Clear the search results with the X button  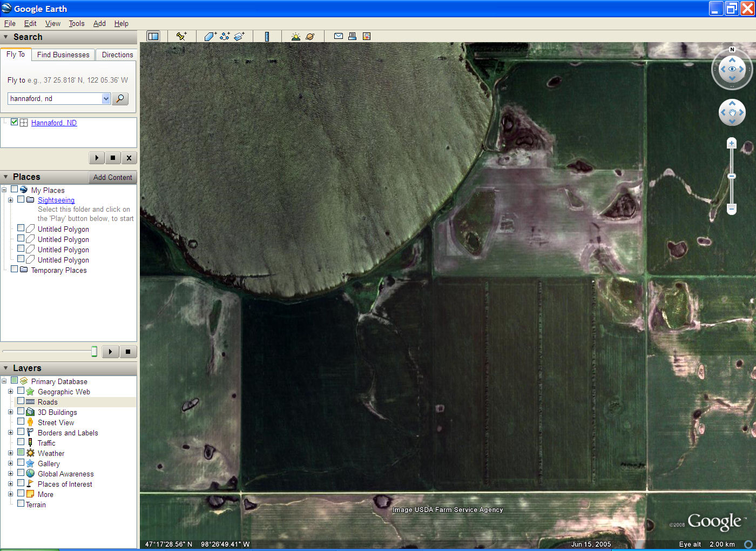tap(129, 158)
